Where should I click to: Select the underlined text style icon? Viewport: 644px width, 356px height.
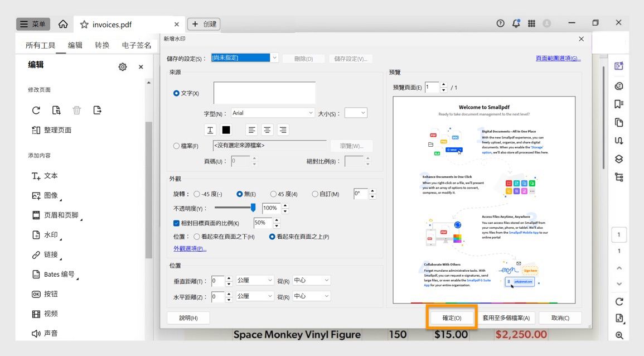[x=210, y=129]
